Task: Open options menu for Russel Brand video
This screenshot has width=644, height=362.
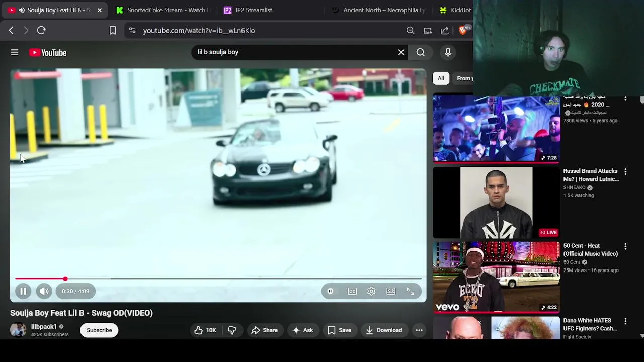Action: pos(625,172)
